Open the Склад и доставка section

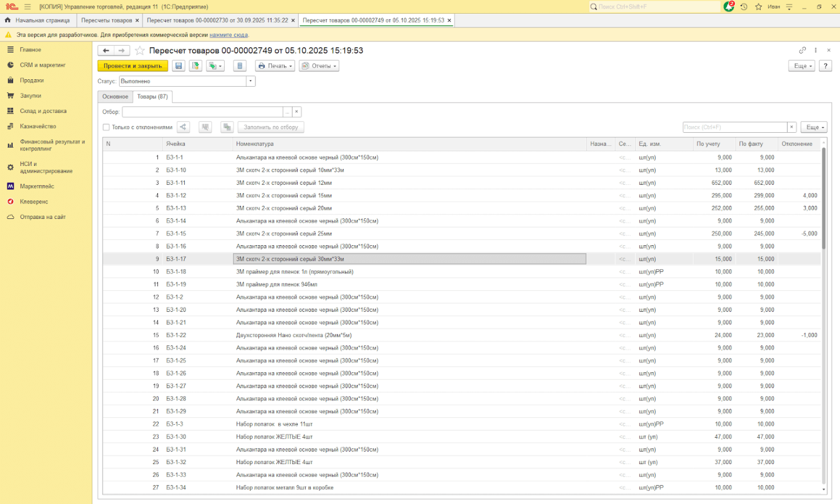[x=43, y=111]
